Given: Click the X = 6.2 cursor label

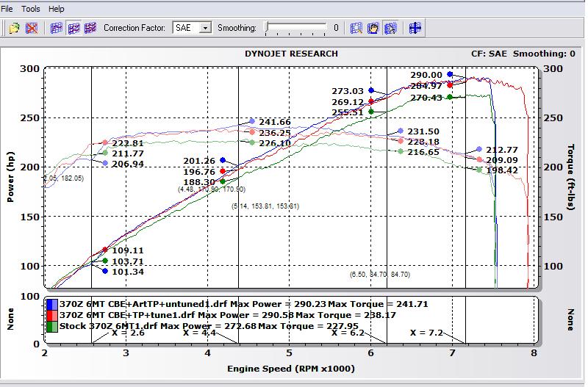Looking at the screenshot, I should click(x=348, y=333).
